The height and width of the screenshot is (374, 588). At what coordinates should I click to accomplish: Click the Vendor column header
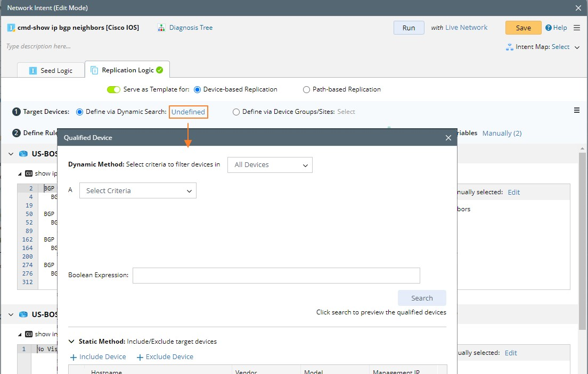pyautogui.click(x=246, y=372)
